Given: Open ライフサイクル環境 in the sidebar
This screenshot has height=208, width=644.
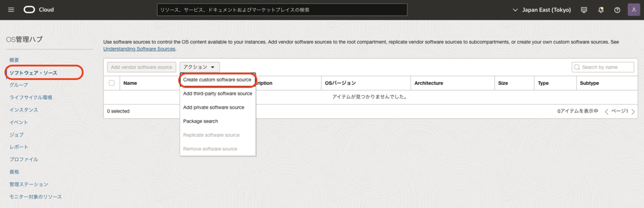Looking at the screenshot, I should pyautogui.click(x=31, y=98).
